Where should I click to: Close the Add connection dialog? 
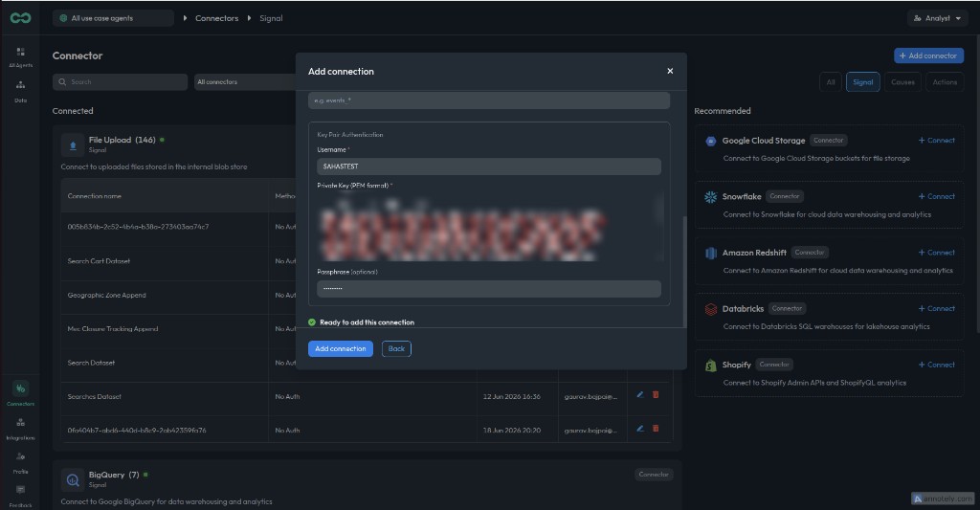click(670, 71)
